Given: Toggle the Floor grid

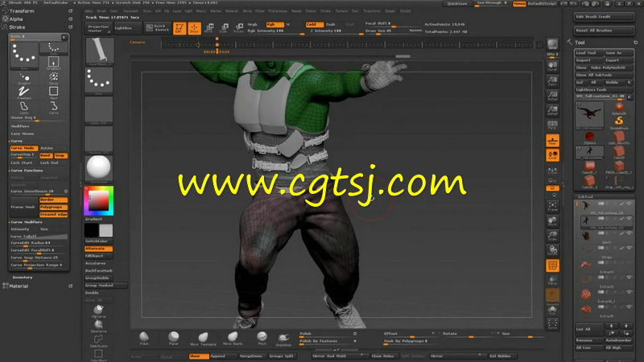Looking at the screenshot, I should pos(552,140).
